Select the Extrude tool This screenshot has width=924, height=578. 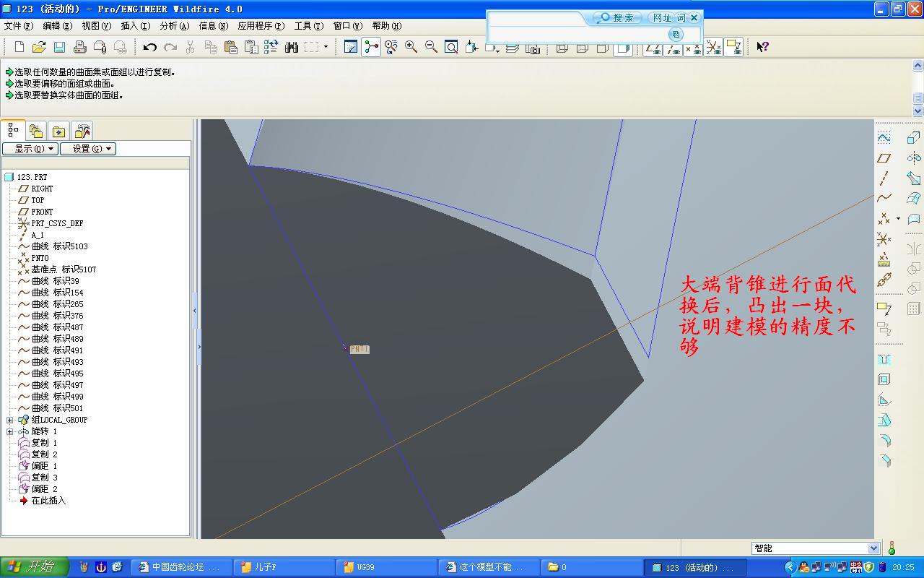click(914, 137)
